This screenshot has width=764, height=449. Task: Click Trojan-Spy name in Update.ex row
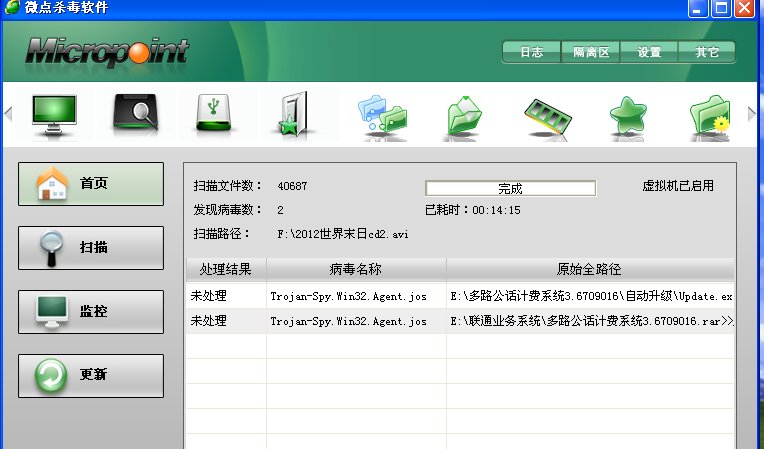[x=348, y=296]
